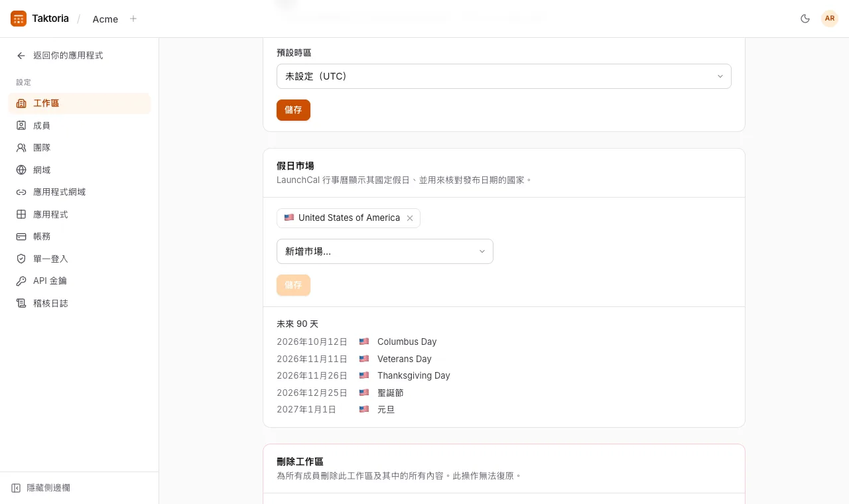Click the 單一登入 shield icon
The height and width of the screenshot is (504, 849).
tap(21, 259)
